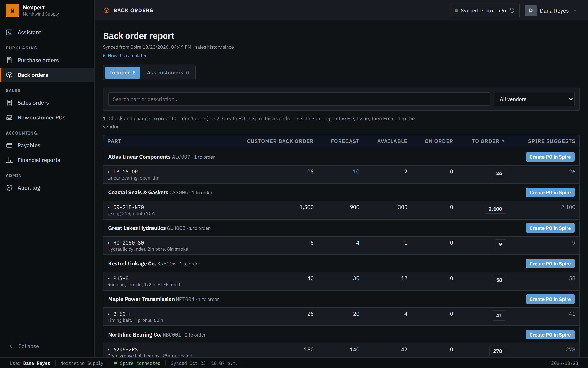Click the refresh sync icon

(512, 10)
